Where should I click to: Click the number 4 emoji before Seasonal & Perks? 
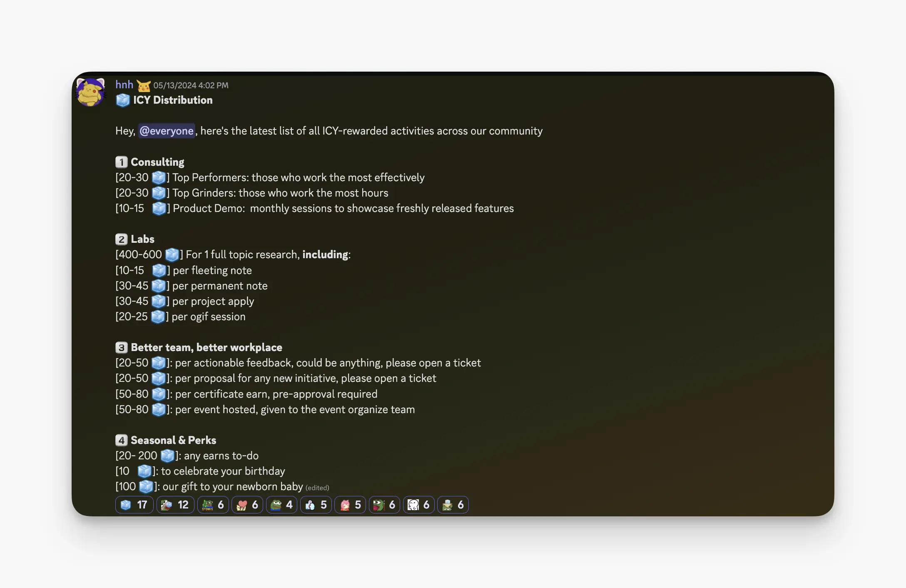121,440
